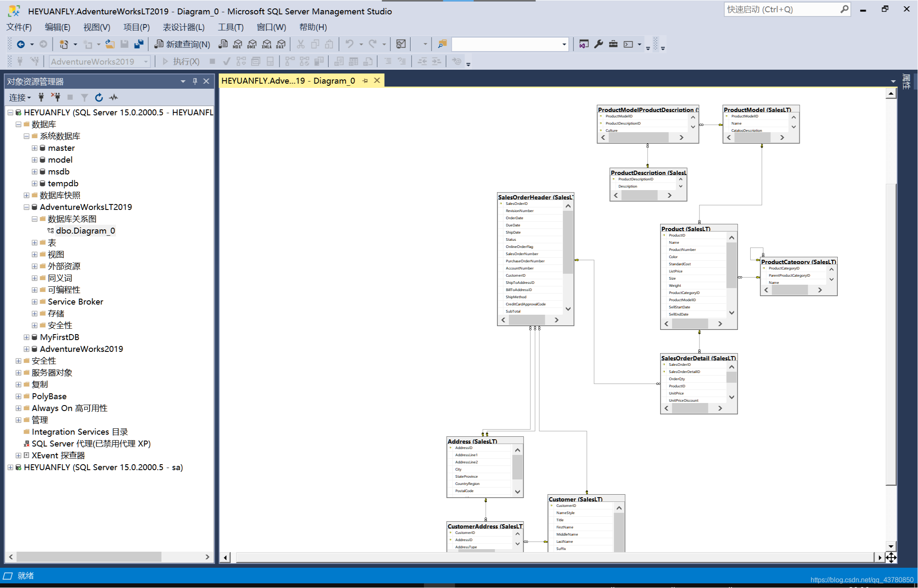The image size is (918, 588).
Task: Open the 视图(V) menu
Action: pos(97,27)
